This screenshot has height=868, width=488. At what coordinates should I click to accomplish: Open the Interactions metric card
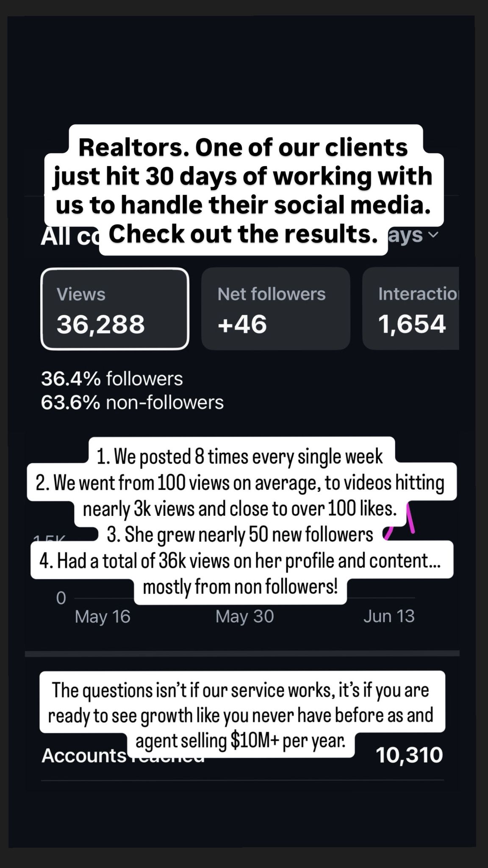tap(411, 309)
